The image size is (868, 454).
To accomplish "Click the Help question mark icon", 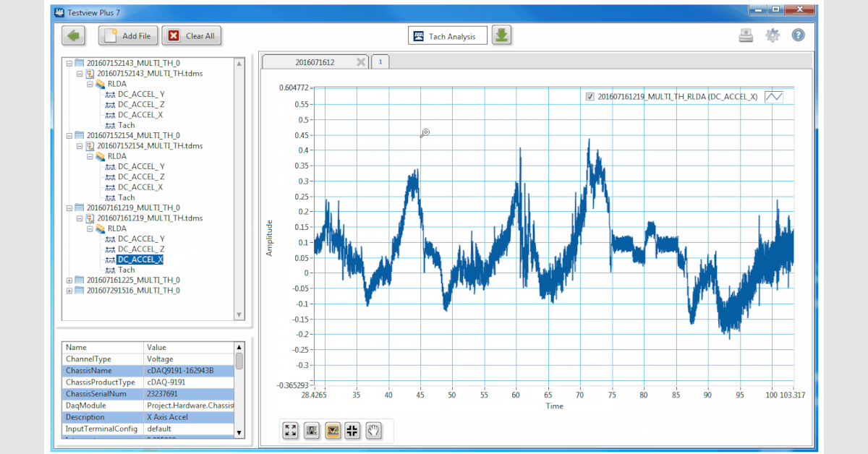I will click(798, 35).
